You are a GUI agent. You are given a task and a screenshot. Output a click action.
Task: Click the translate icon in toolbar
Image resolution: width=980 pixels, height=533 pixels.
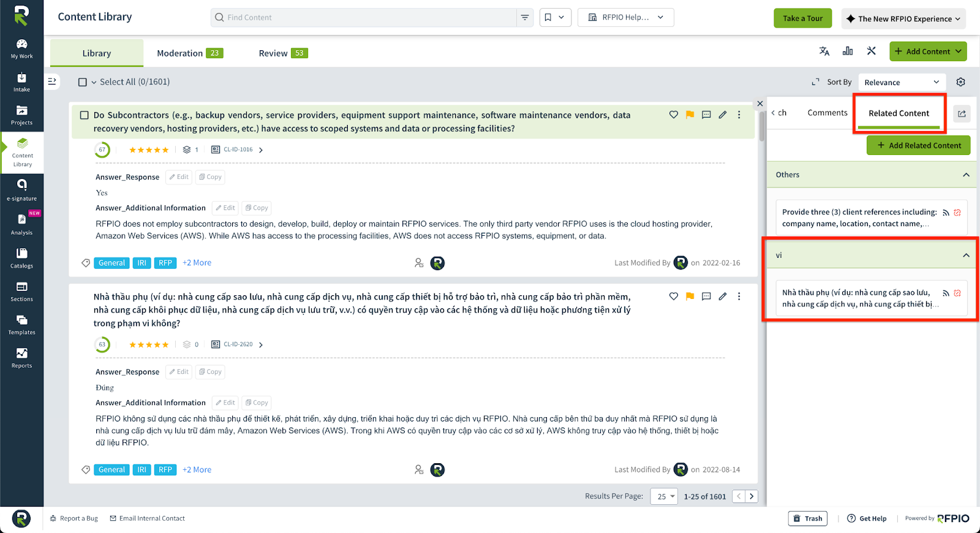pos(824,51)
